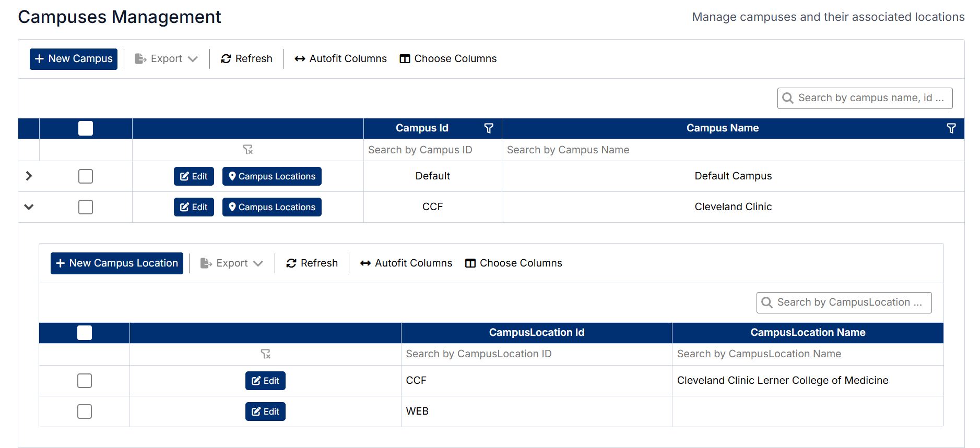Refresh the campus locations grid

click(x=312, y=263)
